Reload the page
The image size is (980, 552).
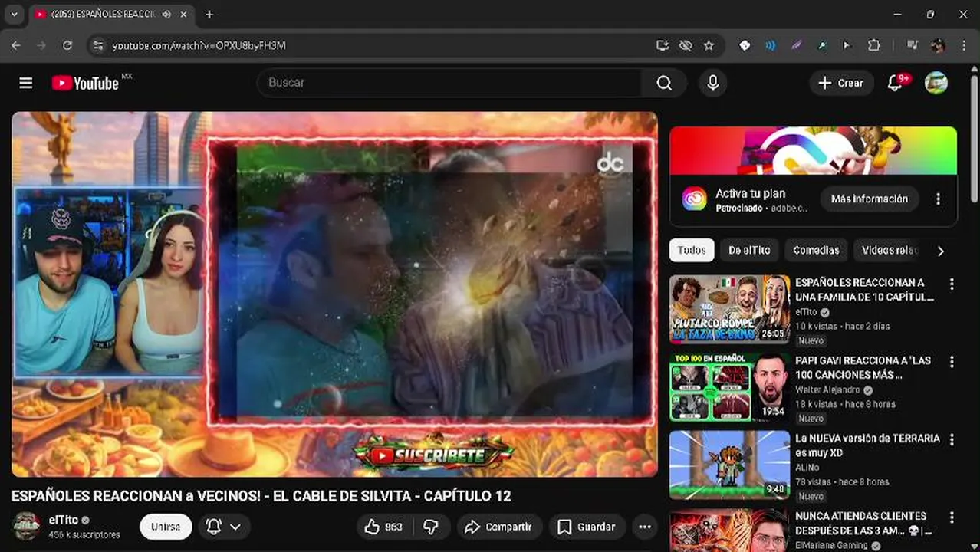pyautogui.click(x=67, y=45)
